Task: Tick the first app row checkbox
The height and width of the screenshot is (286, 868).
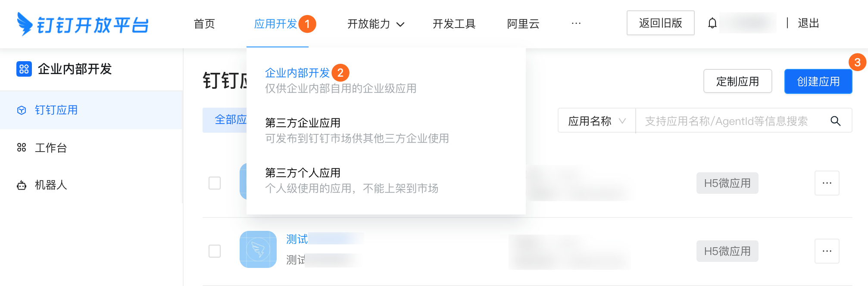Action: coord(215,183)
